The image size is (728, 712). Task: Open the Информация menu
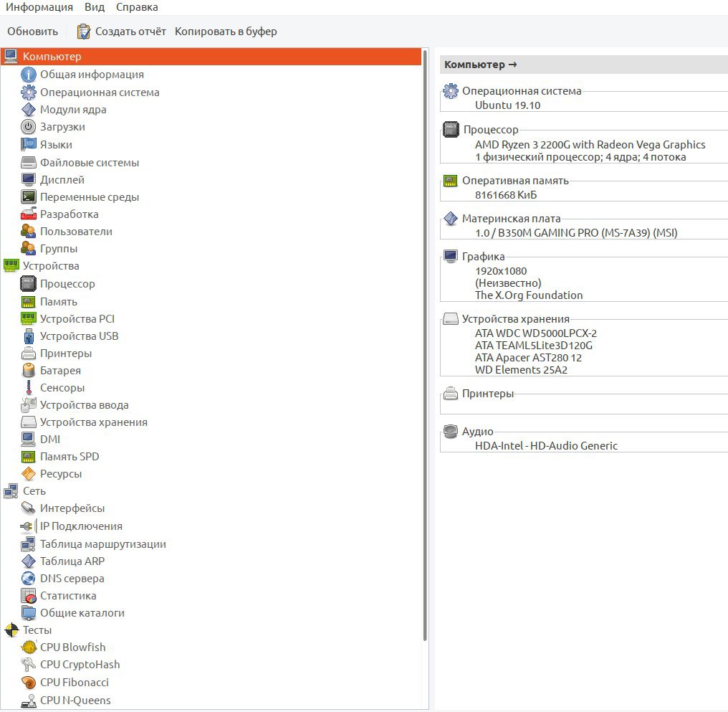coord(39,7)
